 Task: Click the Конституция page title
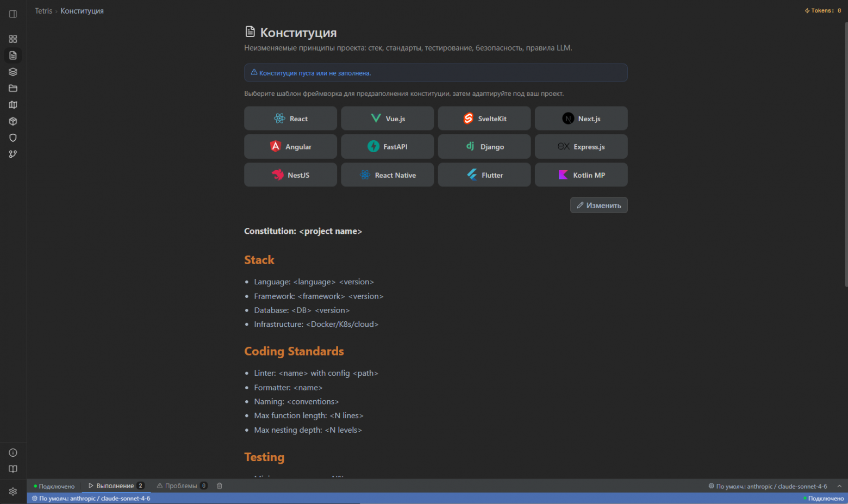click(298, 33)
